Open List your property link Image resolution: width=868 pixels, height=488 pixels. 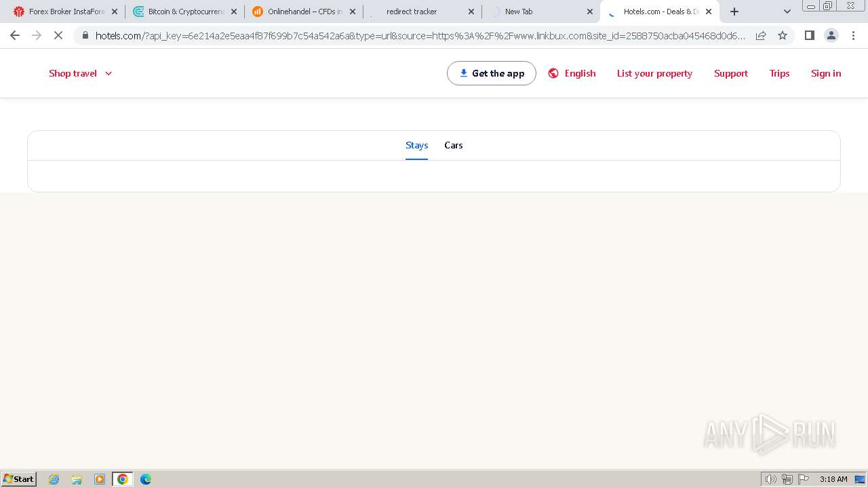(654, 73)
